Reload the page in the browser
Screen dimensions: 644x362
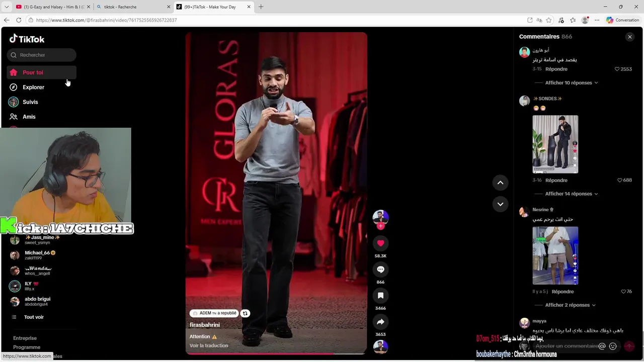19,20
